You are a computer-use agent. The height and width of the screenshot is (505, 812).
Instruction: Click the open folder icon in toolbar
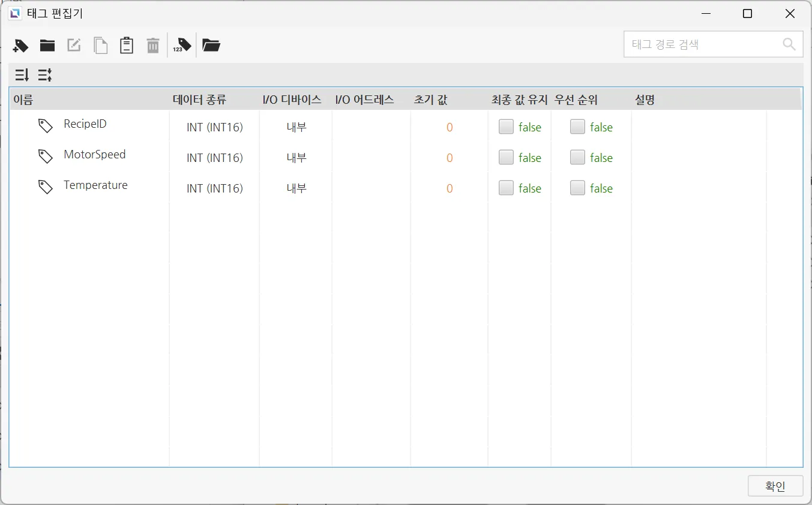point(211,46)
